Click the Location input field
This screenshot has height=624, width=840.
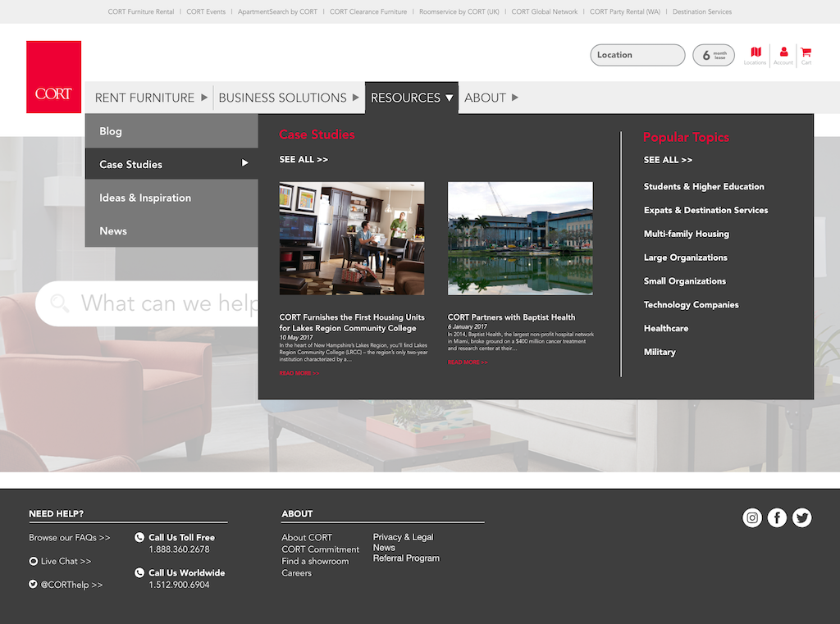637,55
